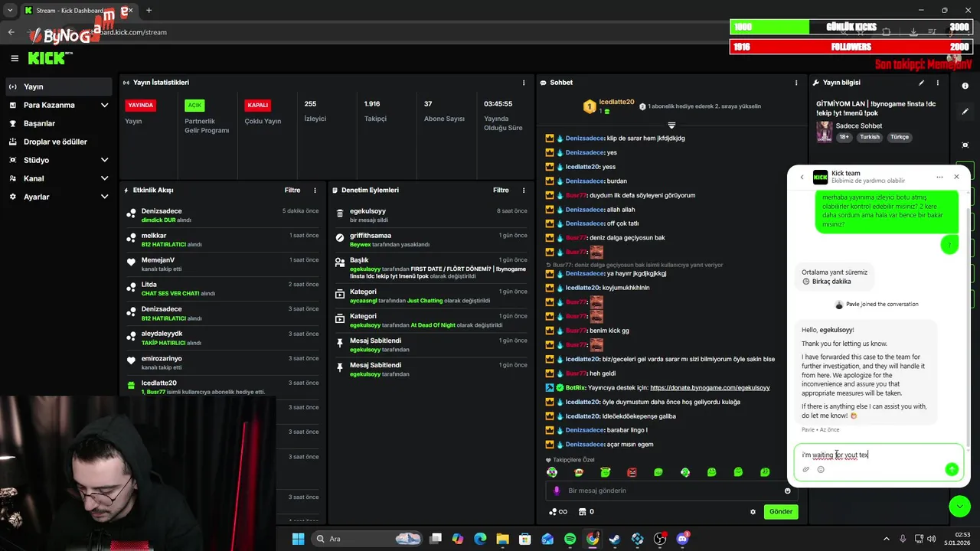This screenshot has height=551, width=980.
Task: Open Spotify from the taskbar
Action: tap(570, 539)
